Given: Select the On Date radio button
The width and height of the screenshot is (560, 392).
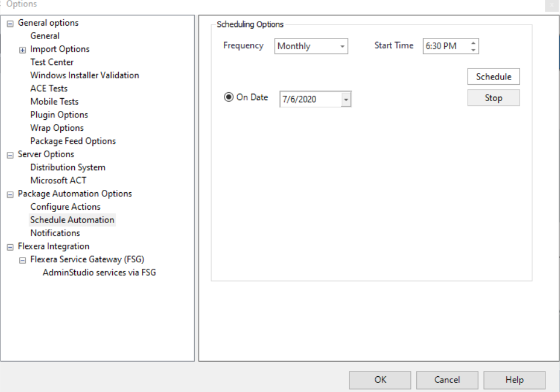Looking at the screenshot, I should pos(229,97).
